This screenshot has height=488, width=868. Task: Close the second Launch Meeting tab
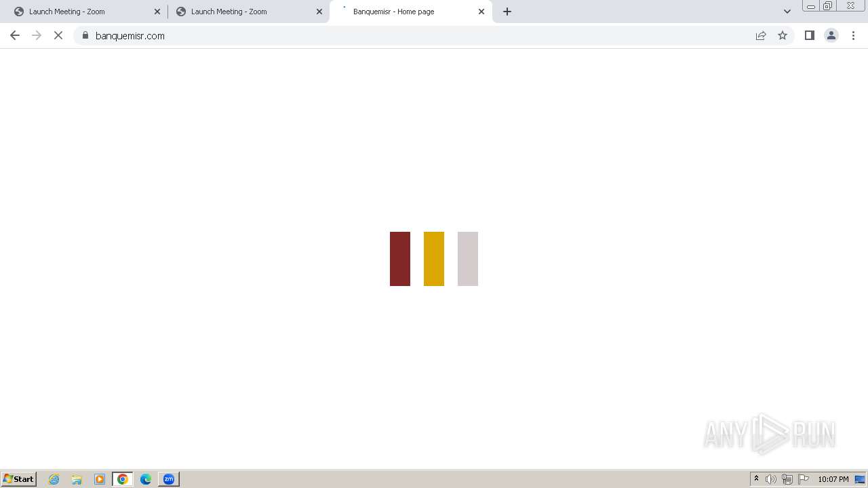point(319,12)
